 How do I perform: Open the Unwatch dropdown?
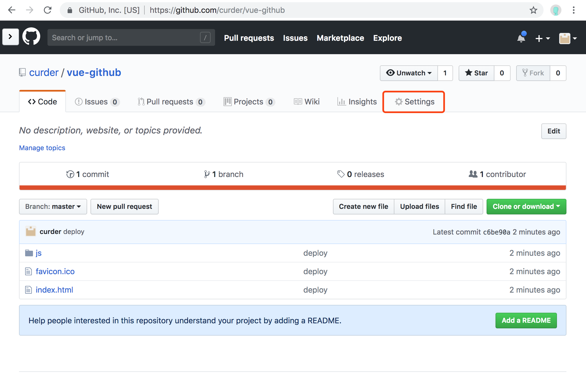pyautogui.click(x=409, y=73)
